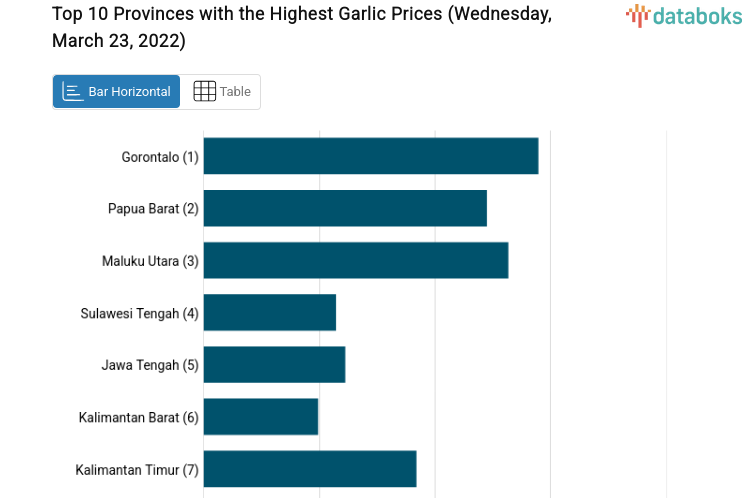Click the Maluku Utara (3) label
This screenshot has height=498, width=753.
click(150, 261)
